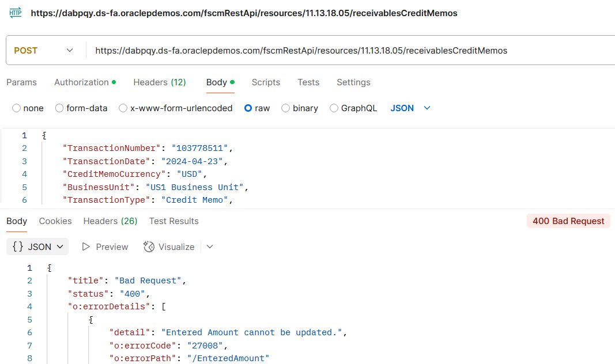
Task: Choose GraphQL as the request body type
Action: click(x=334, y=108)
